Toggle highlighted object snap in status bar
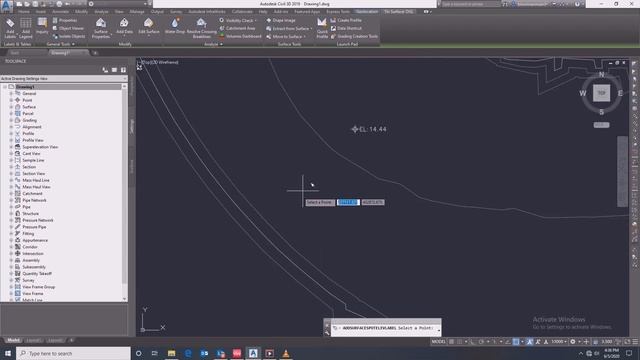 (x=516, y=342)
